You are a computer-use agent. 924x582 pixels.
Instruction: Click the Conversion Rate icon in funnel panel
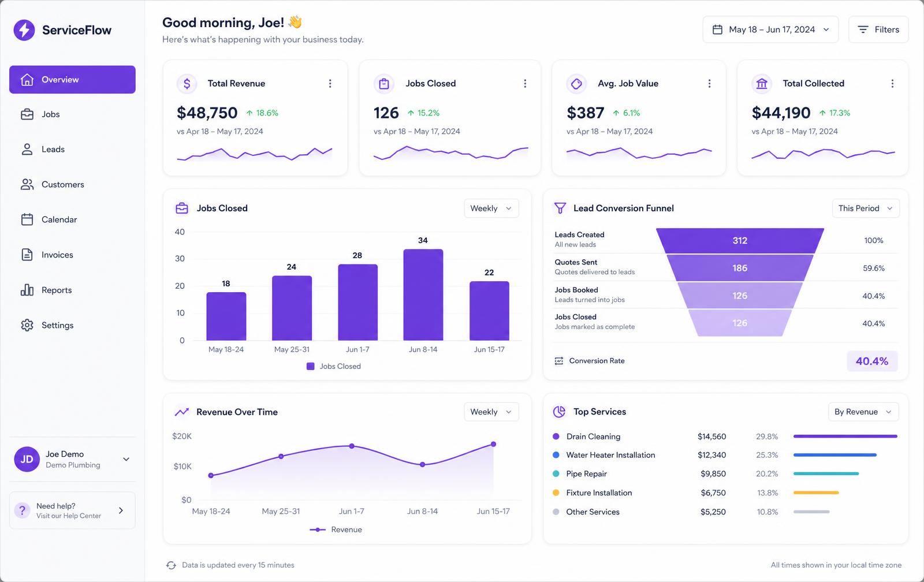pos(558,361)
